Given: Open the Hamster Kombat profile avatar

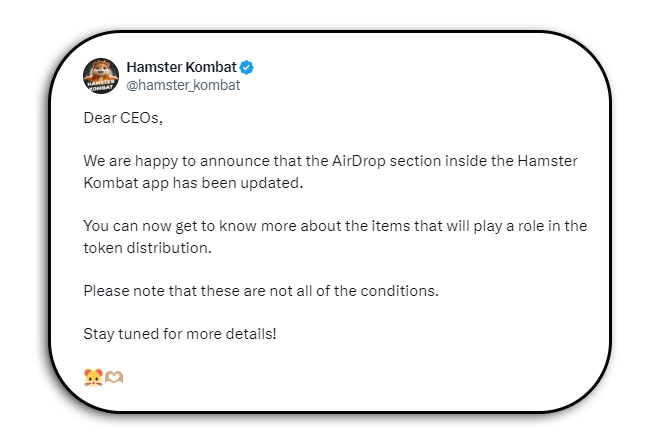Looking at the screenshot, I should 101,76.
